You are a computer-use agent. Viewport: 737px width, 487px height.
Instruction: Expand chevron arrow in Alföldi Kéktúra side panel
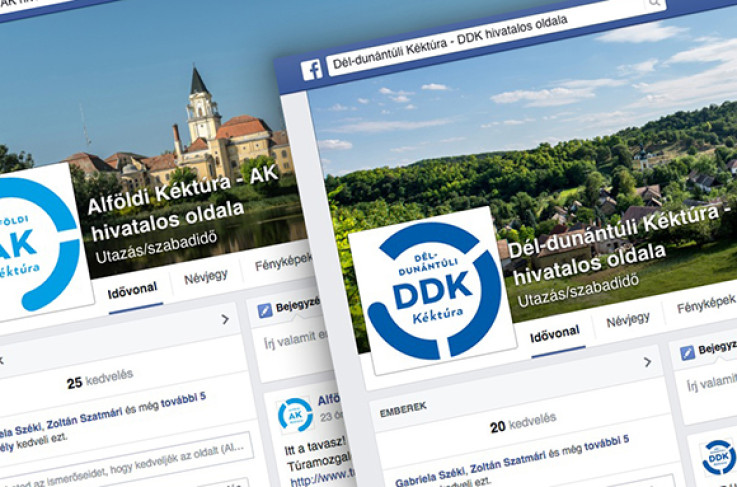click(x=225, y=319)
